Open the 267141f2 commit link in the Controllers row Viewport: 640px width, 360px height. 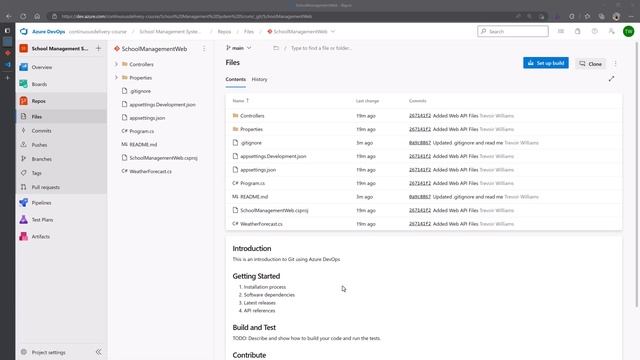pyautogui.click(x=420, y=116)
